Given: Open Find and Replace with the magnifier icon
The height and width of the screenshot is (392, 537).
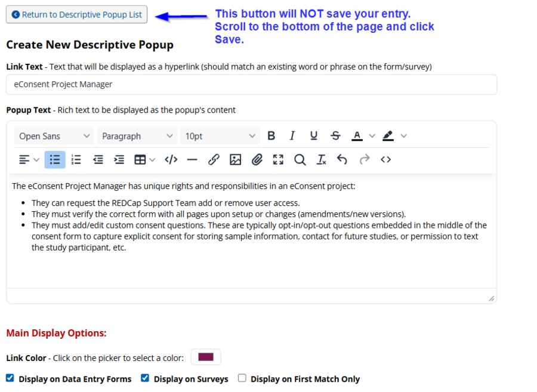Looking at the screenshot, I should (x=300, y=159).
